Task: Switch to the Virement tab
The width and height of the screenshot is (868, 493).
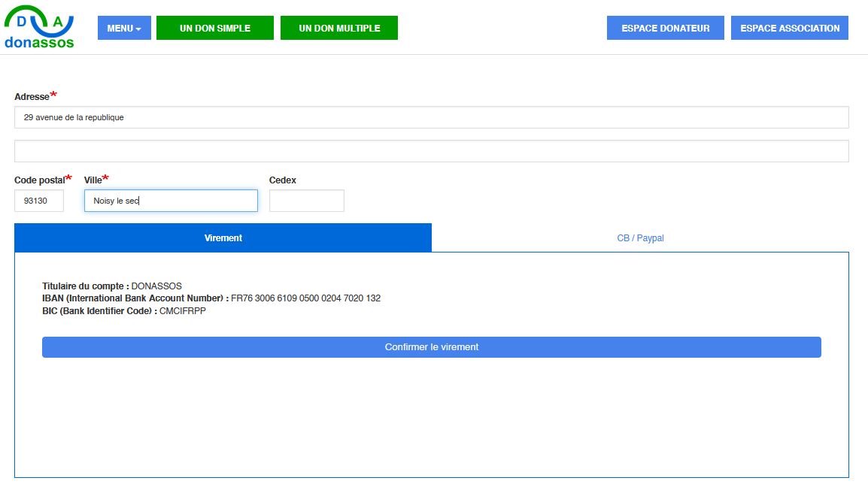Action: coord(223,237)
